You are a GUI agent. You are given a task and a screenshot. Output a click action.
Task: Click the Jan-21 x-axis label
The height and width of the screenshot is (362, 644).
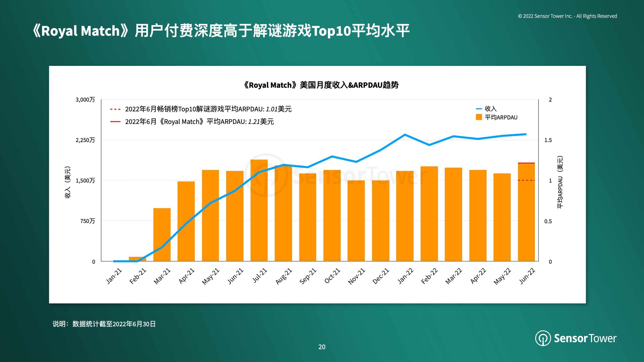[114, 276]
